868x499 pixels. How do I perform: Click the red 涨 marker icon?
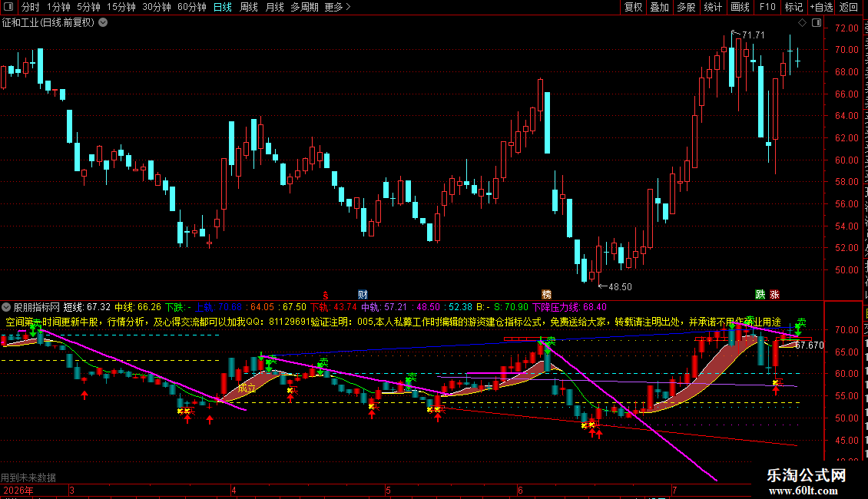774,294
